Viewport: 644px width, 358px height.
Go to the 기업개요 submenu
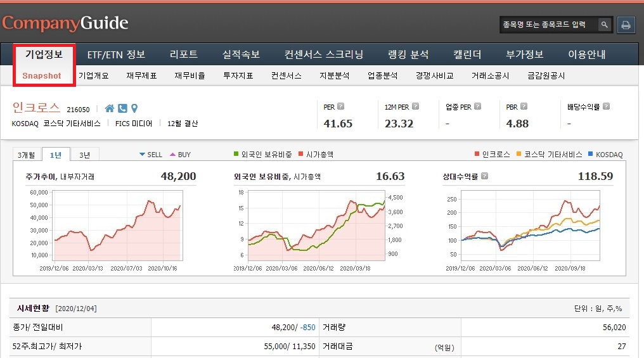tap(94, 75)
